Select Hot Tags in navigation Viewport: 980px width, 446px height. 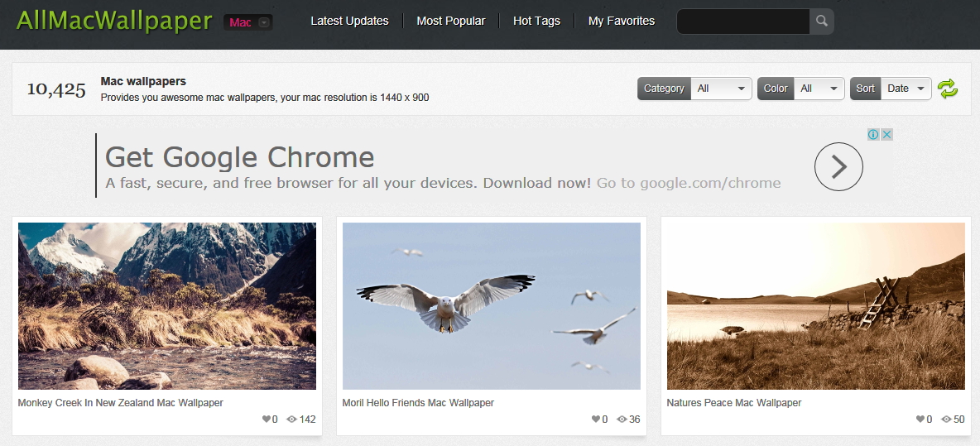[x=536, y=21]
